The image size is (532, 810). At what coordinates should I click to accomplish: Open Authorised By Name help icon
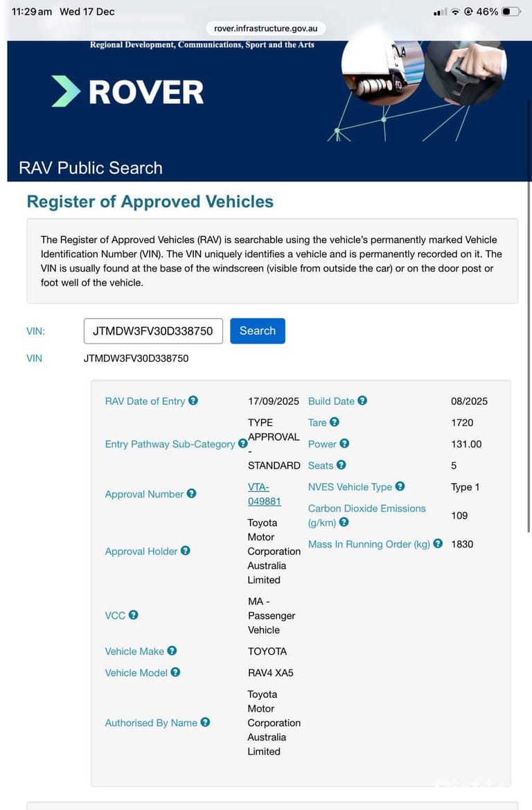pos(205,722)
